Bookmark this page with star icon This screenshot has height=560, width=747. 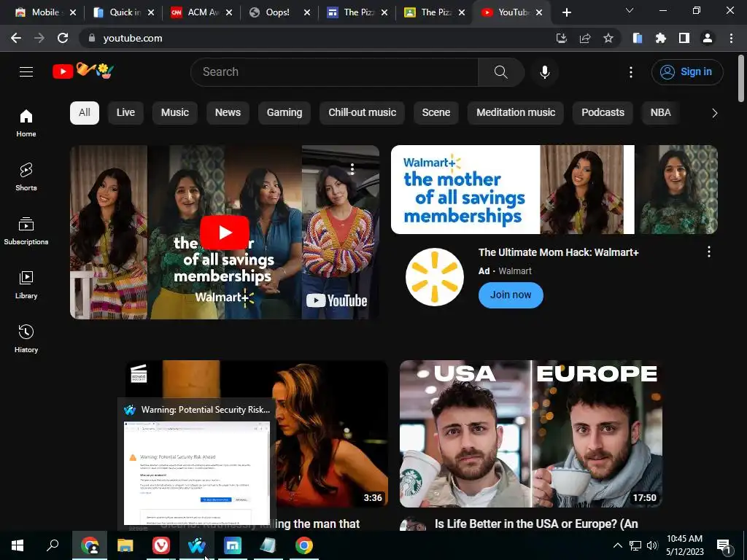click(608, 38)
